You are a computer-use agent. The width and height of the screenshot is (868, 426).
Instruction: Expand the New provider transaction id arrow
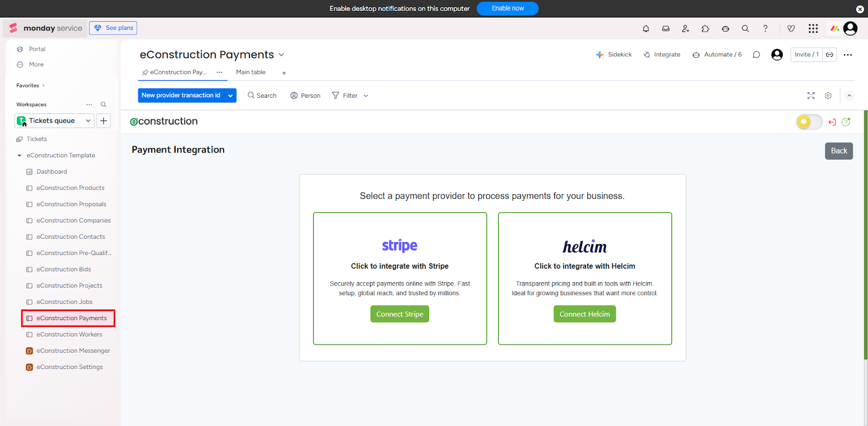coord(231,96)
